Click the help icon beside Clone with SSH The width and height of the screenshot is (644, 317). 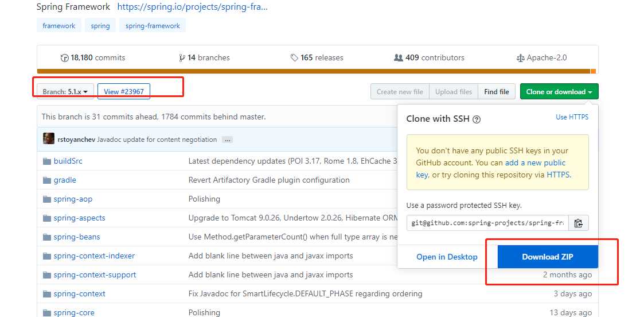[x=477, y=119]
